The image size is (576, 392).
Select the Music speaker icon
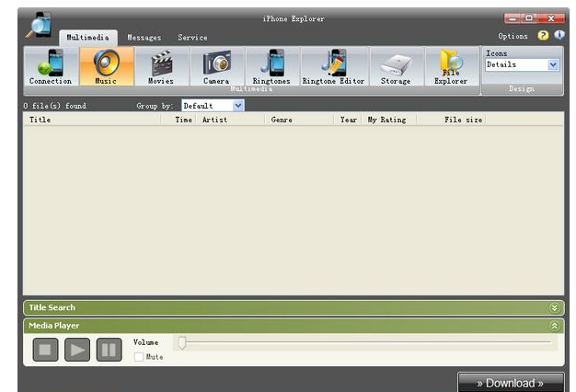coord(106,66)
